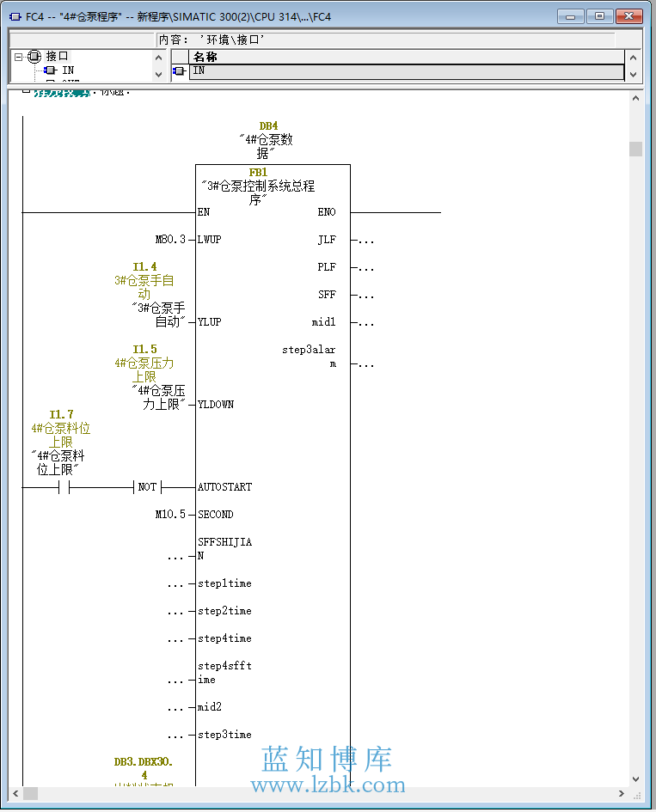Image resolution: width=656 pixels, height=812 pixels.
Task: Click the I1.7 address label
Action: pos(61,414)
